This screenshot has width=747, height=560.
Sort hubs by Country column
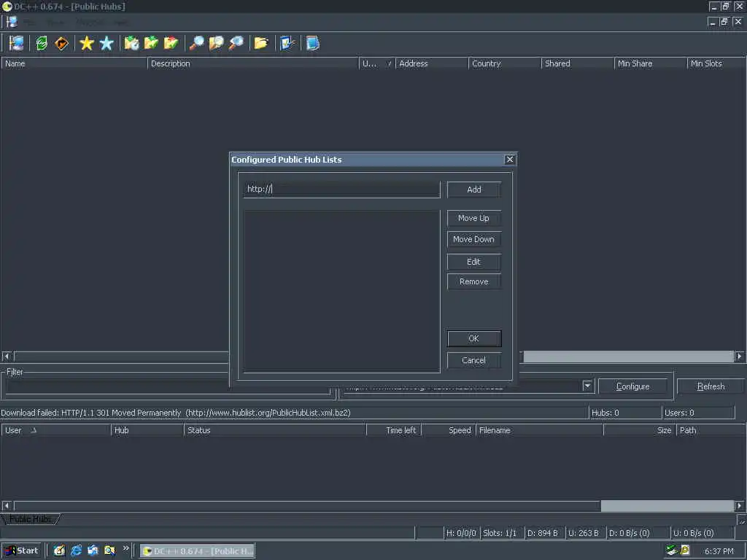coord(505,63)
